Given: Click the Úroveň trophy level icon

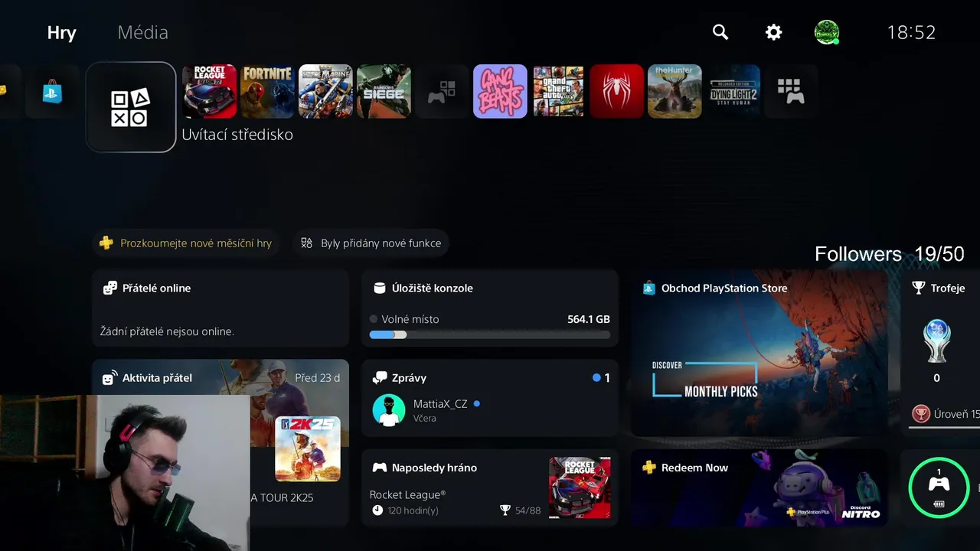Looking at the screenshot, I should tap(921, 414).
